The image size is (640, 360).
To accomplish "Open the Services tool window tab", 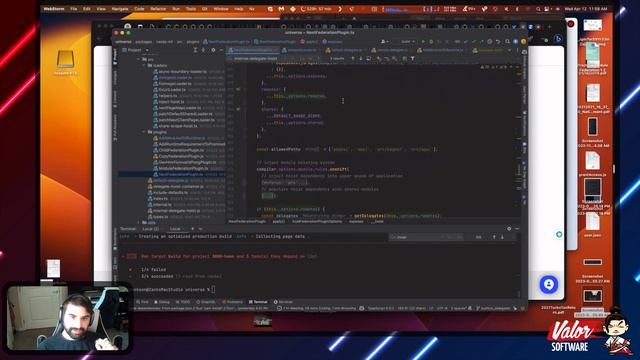I will click(x=283, y=302).
